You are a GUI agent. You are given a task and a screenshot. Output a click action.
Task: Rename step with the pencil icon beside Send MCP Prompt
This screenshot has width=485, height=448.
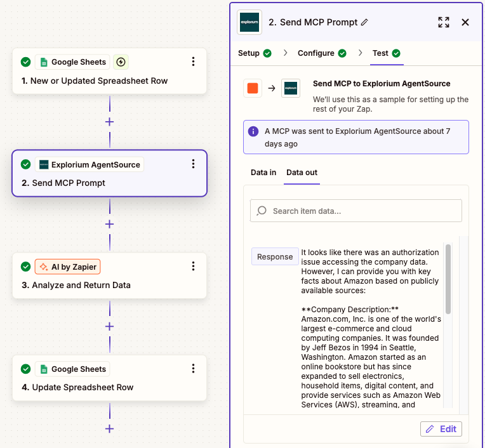pyautogui.click(x=364, y=22)
